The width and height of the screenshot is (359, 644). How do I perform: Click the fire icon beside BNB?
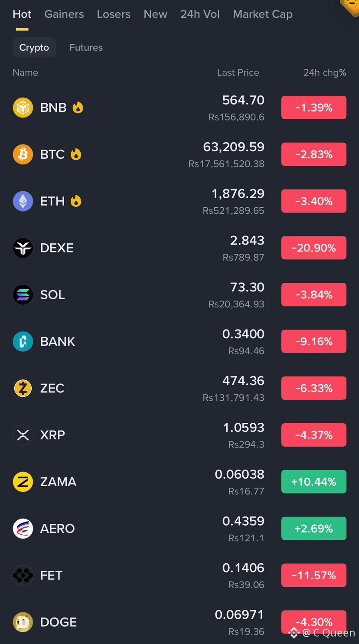[78, 107]
